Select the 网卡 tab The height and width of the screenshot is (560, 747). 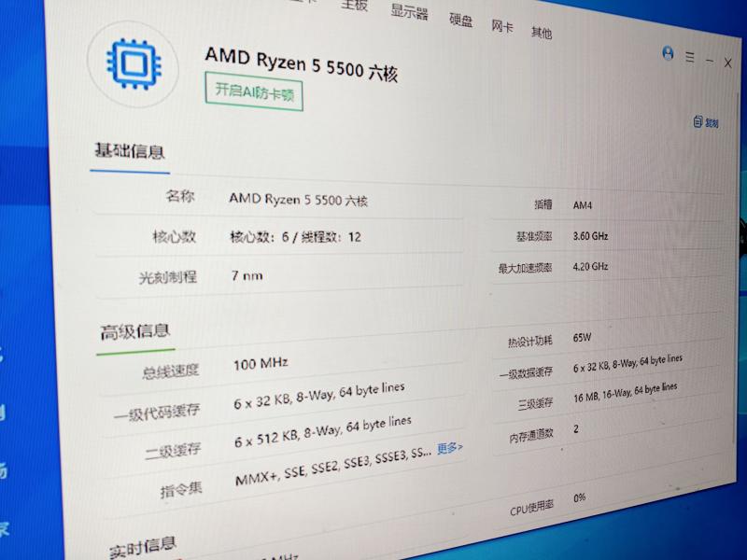pyautogui.click(x=502, y=26)
